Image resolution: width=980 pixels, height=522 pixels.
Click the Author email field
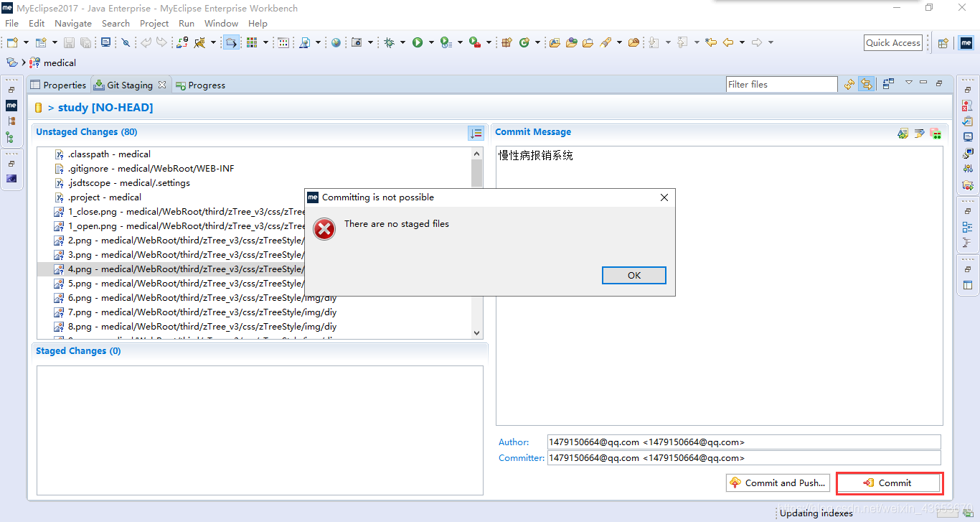point(743,442)
